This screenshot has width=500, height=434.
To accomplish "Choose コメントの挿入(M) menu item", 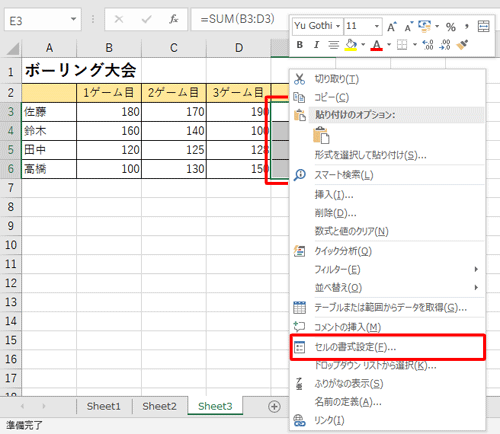I will (x=387, y=327).
